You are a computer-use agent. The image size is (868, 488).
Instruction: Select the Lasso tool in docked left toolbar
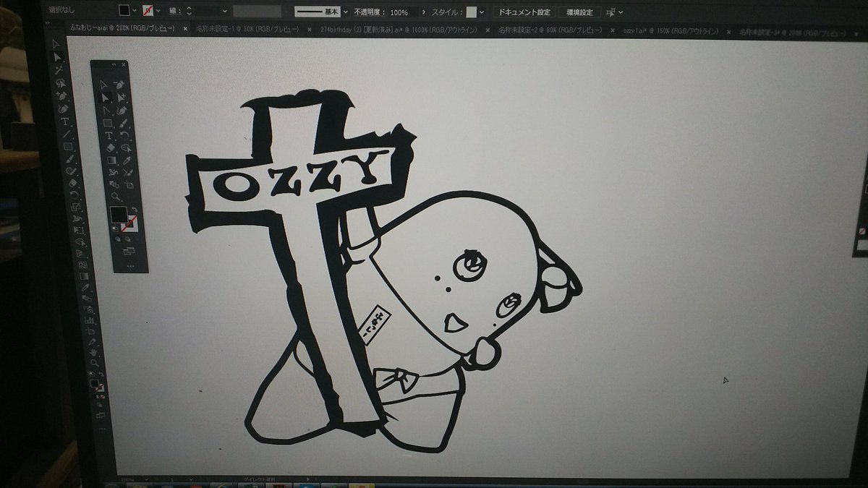[x=60, y=83]
